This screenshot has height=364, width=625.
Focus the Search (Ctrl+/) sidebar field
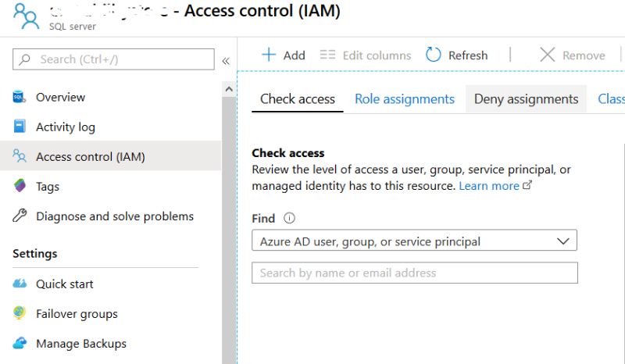click(x=113, y=59)
